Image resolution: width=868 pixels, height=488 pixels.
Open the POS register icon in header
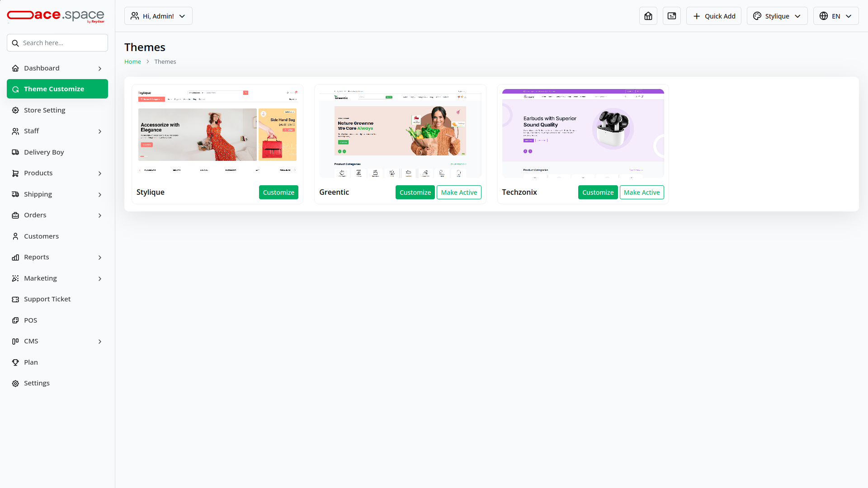672,16
